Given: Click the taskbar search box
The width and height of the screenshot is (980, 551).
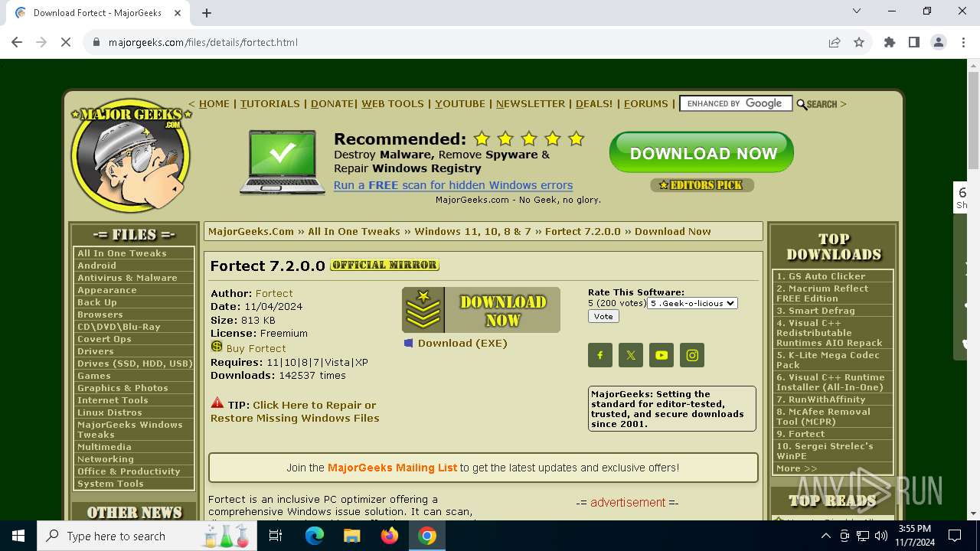Looking at the screenshot, I should pos(147,536).
